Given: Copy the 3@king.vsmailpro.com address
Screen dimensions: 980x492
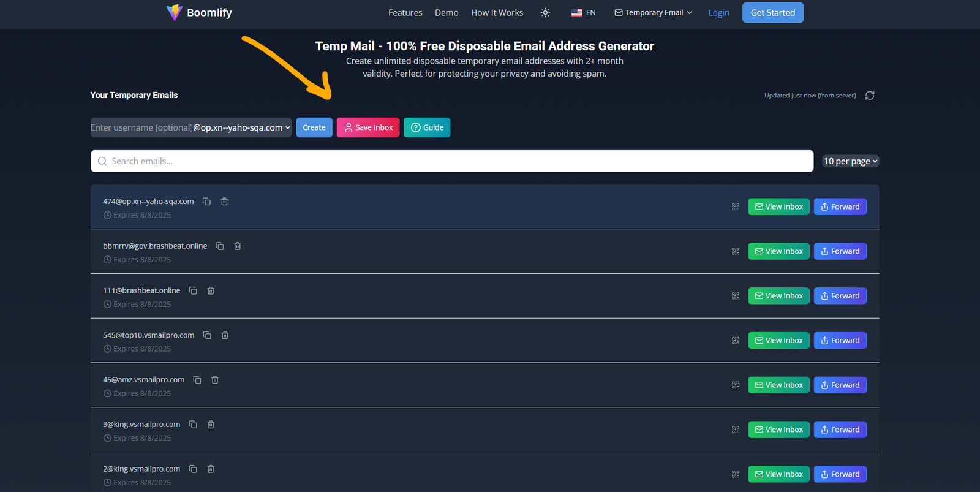Looking at the screenshot, I should [x=193, y=425].
